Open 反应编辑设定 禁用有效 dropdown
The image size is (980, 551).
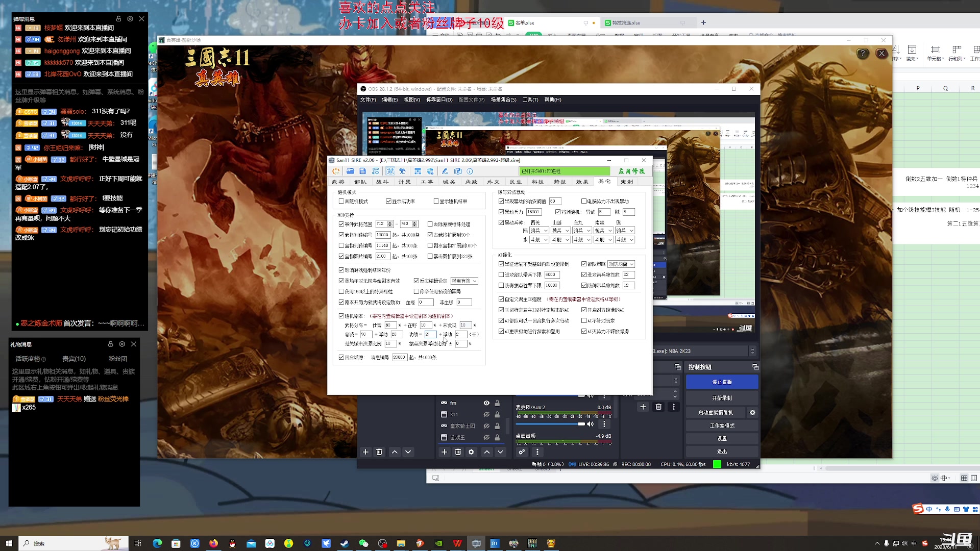(x=464, y=281)
